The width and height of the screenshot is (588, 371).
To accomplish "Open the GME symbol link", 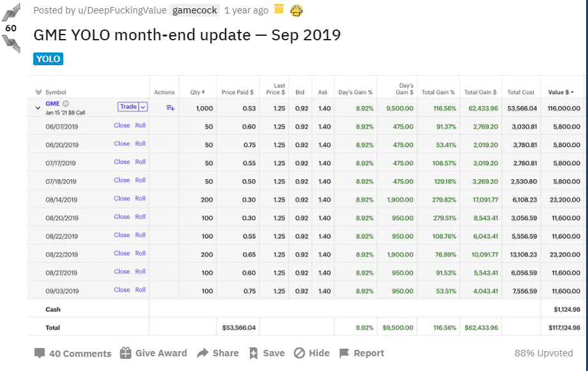I will tap(52, 104).
